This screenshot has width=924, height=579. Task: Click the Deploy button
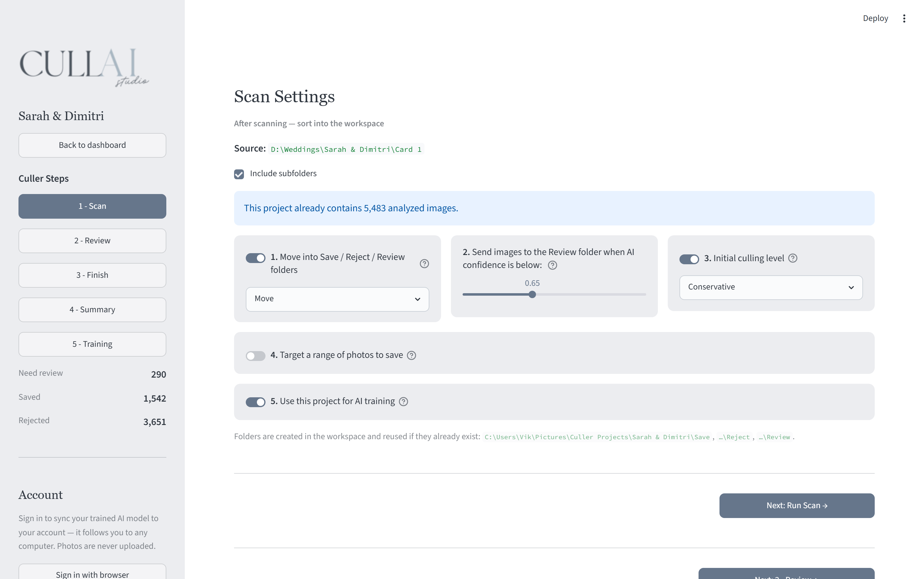coord(875,18)
